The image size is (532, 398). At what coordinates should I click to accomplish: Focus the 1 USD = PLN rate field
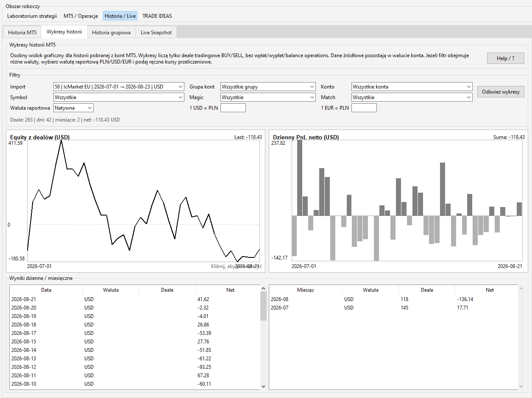[x=233, y=108]
